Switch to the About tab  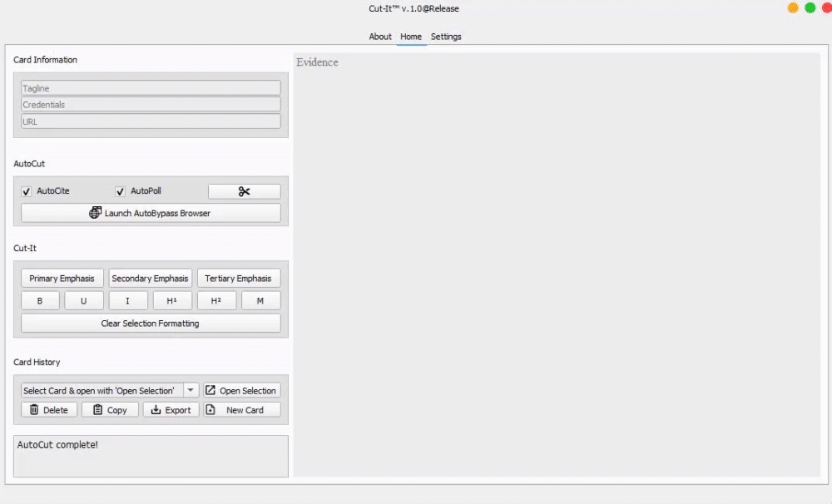[x=380, y=37]
